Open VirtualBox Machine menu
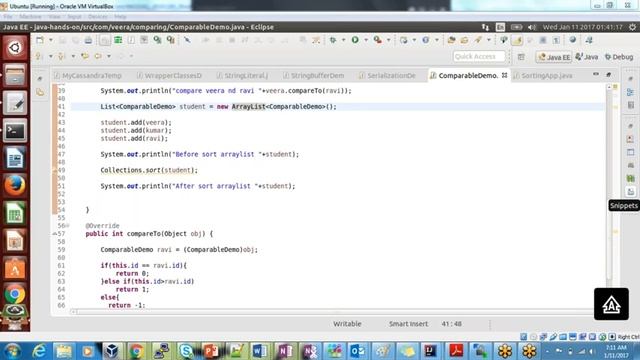 click(31, 17)
